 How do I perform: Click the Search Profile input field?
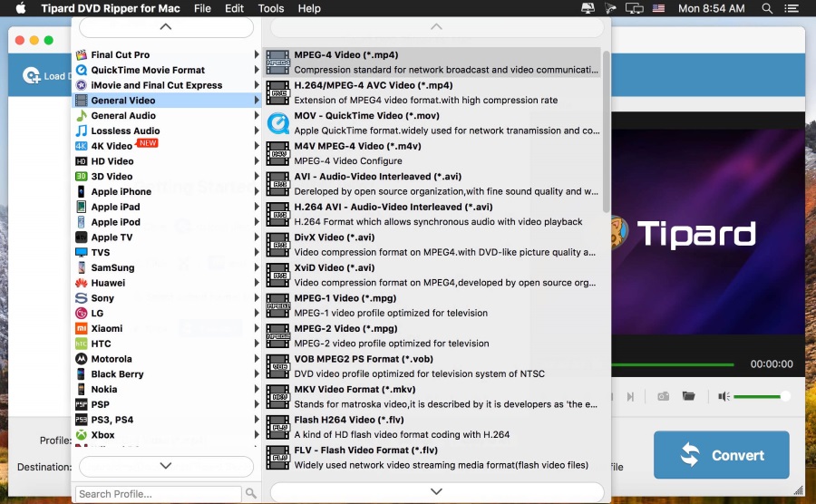159,494
